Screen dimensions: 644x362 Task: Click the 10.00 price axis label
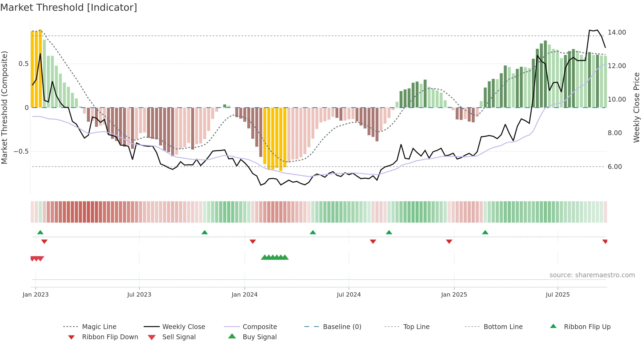click(617, 99)
